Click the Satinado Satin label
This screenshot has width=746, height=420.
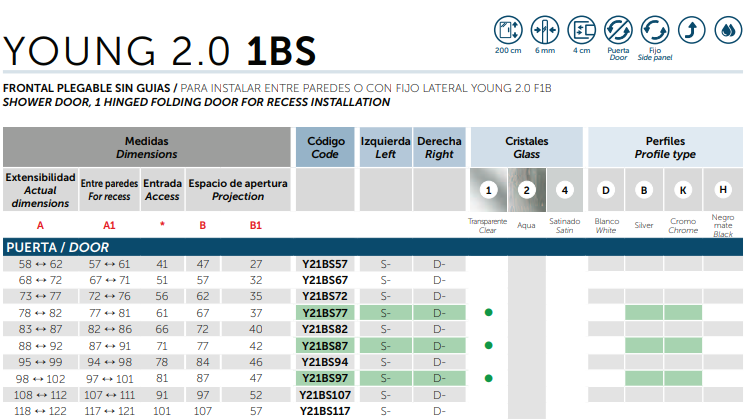tap(565, 225)
